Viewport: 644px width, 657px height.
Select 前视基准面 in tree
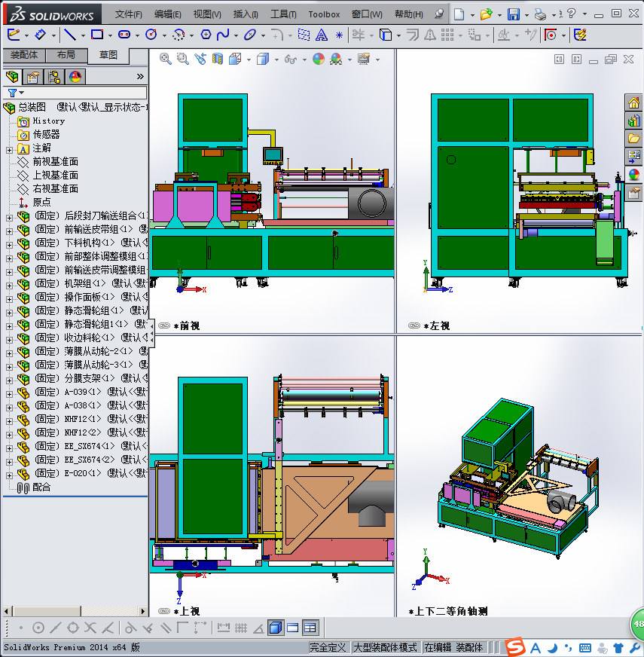pyautogui.click(x=55, y=161)
